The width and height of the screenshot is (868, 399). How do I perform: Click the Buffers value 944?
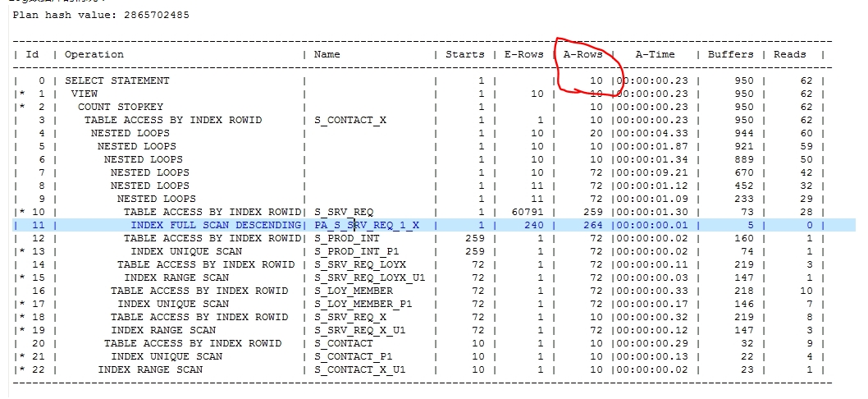coord(744,134)
